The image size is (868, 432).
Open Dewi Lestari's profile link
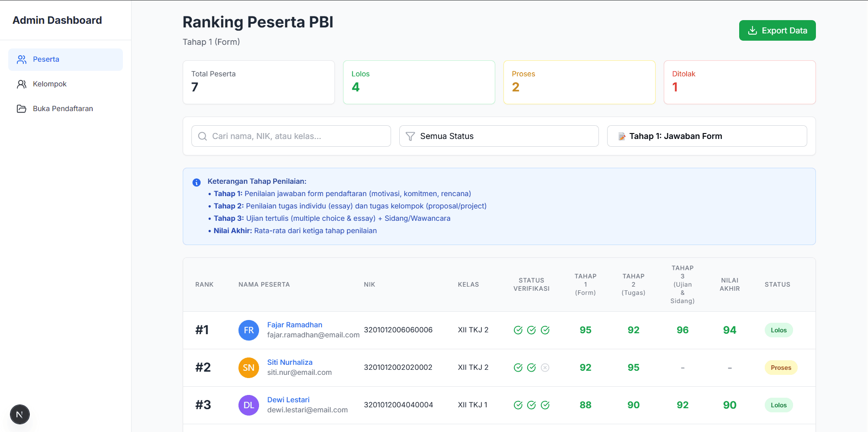(288, 400)
